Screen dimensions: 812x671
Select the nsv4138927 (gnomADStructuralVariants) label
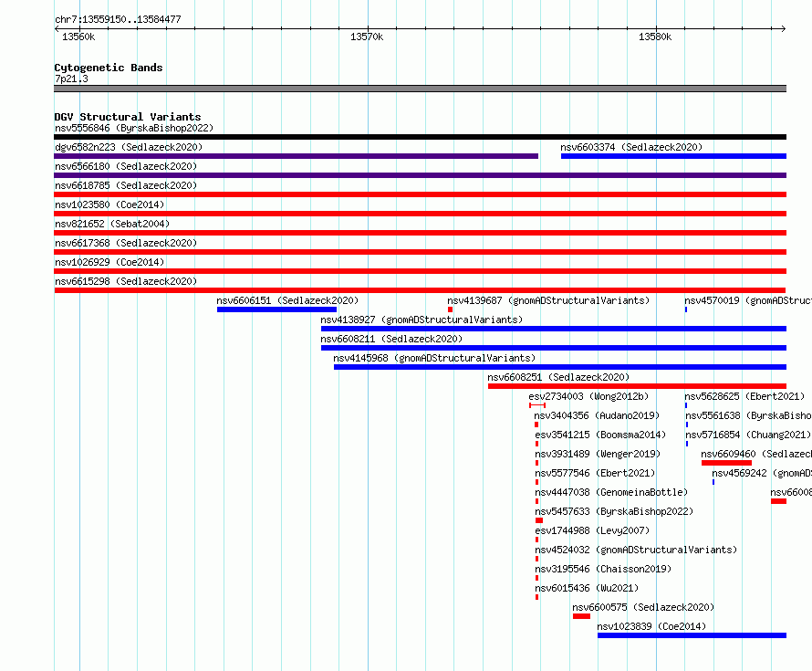422,320
